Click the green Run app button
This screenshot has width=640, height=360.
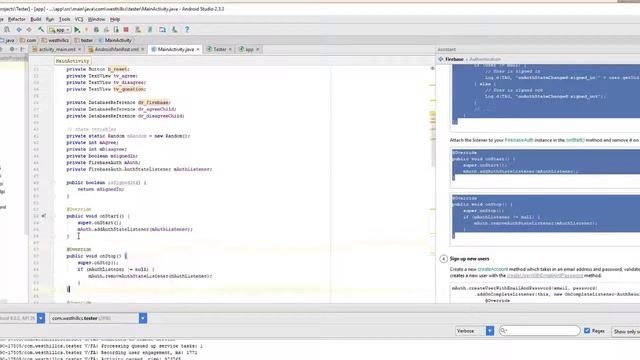(77, 30)
